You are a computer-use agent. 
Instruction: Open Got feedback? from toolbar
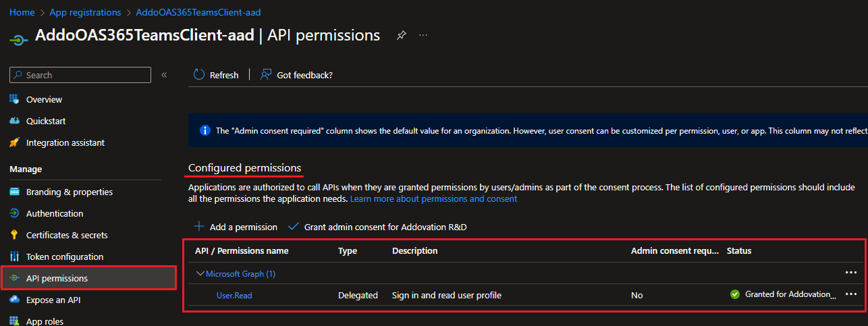296,75
